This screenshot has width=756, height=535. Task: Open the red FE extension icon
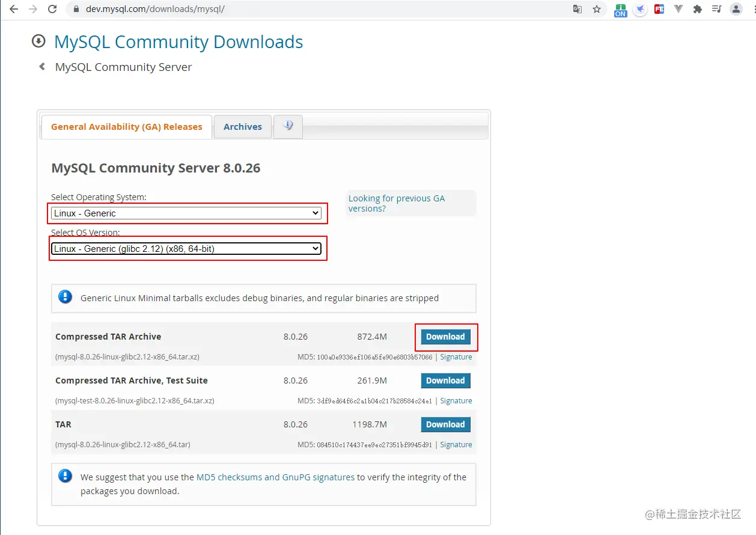[x=659, y=9]
